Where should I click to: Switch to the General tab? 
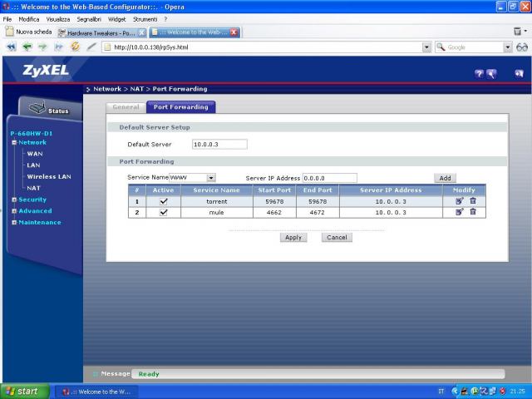[x=126, y=107]
